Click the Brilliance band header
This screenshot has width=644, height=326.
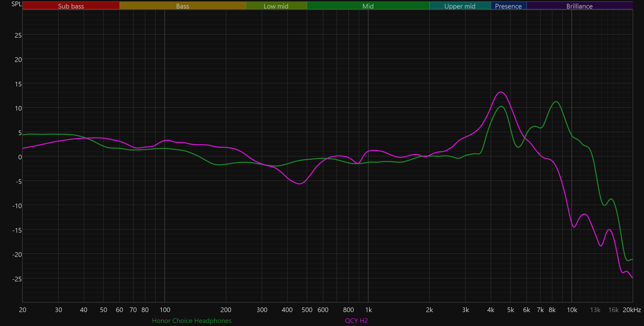pos(579,6)
